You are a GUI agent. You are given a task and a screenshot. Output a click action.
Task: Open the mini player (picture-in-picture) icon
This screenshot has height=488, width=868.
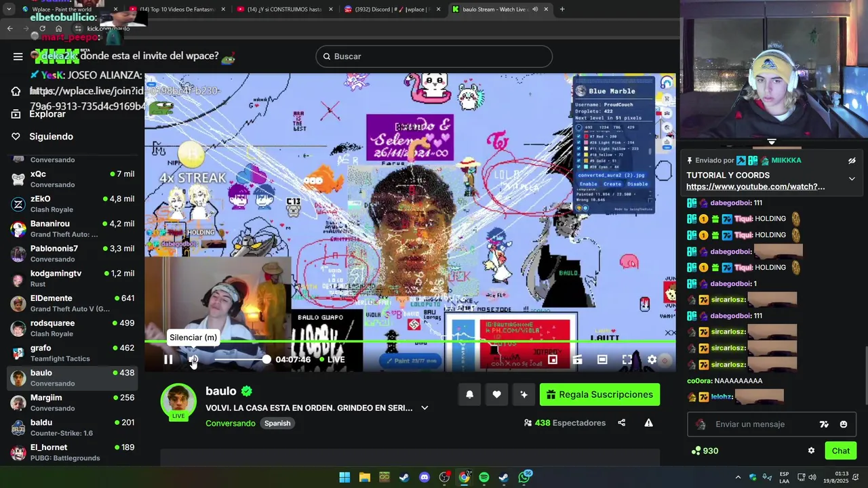click(553, 359)
